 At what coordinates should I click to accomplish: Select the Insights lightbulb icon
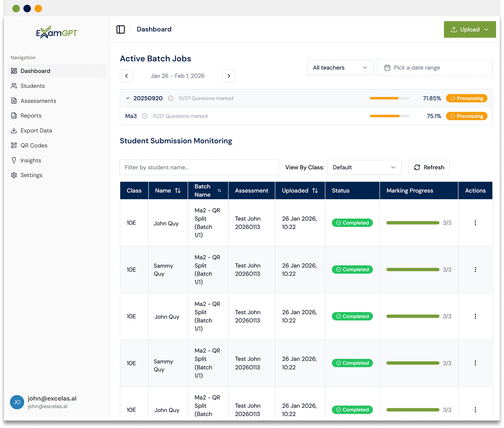coord(13,160)
